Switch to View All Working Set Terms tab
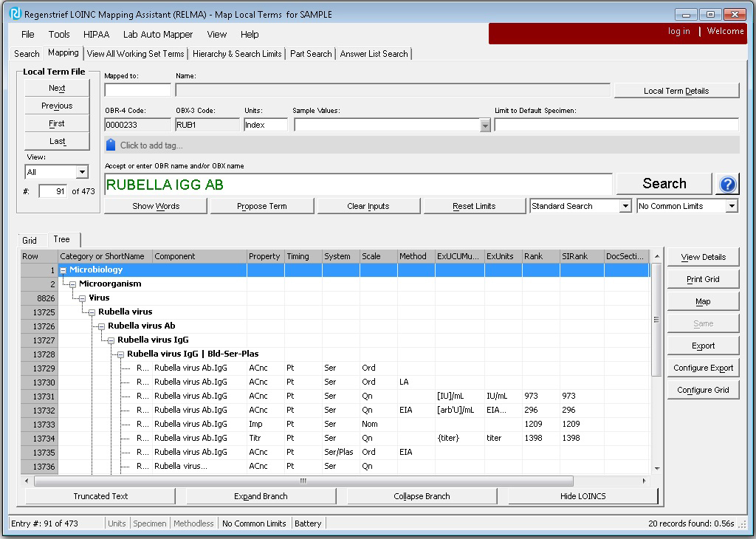The height and width of the screenshot is (539, 756). (136, 53)
